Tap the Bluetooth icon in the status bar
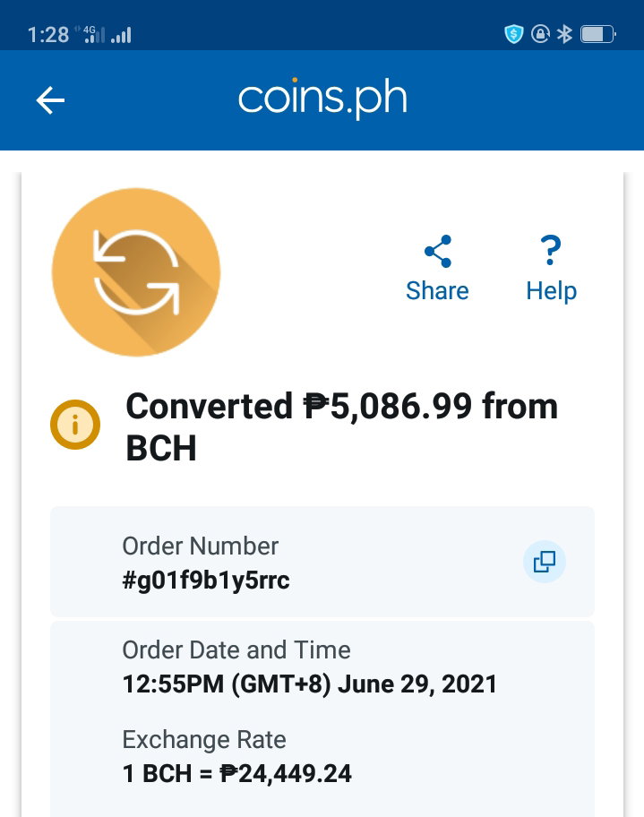Viewport: 644px width, 817px height. (x=564, y=34)
